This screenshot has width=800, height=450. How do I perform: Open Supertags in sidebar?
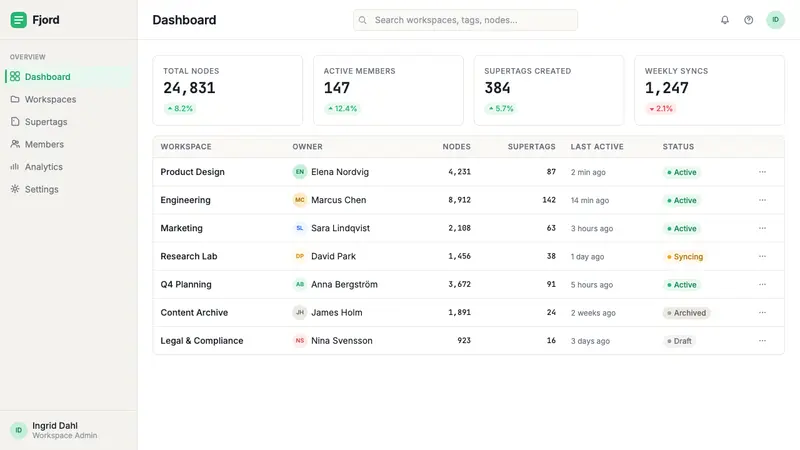click(68, 121)
